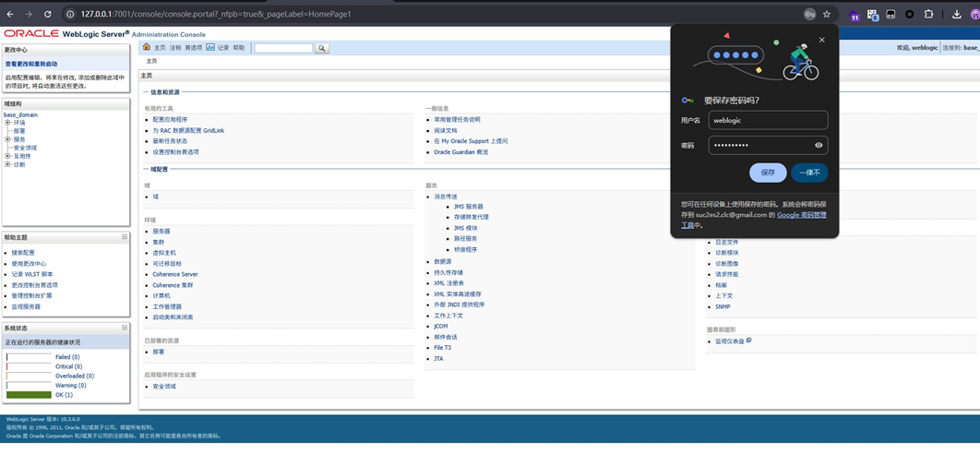This screenshot has width=980, height=454.
Task: Click the home icon in console toolbar
Action: click(146, 47)
